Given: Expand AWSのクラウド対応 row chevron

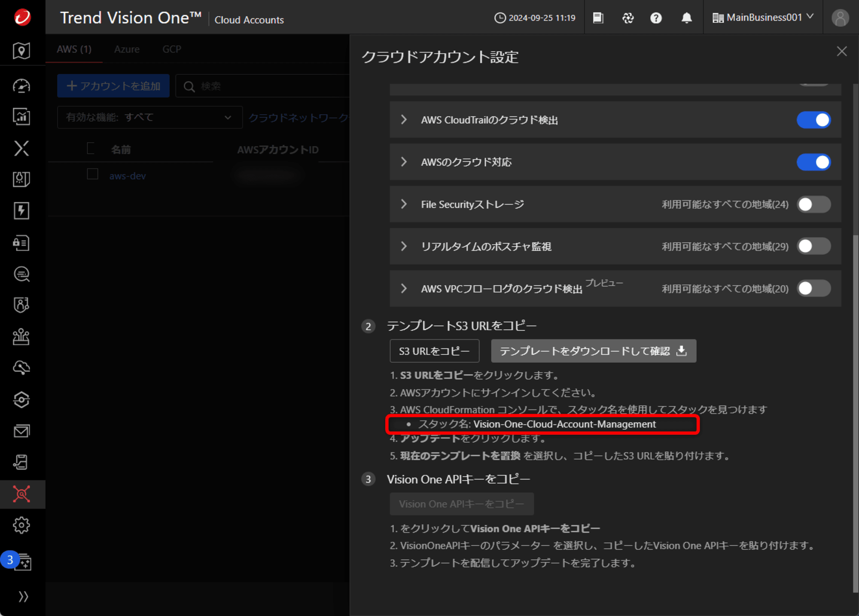Looking at the screenshot, I should pos(404,162).
